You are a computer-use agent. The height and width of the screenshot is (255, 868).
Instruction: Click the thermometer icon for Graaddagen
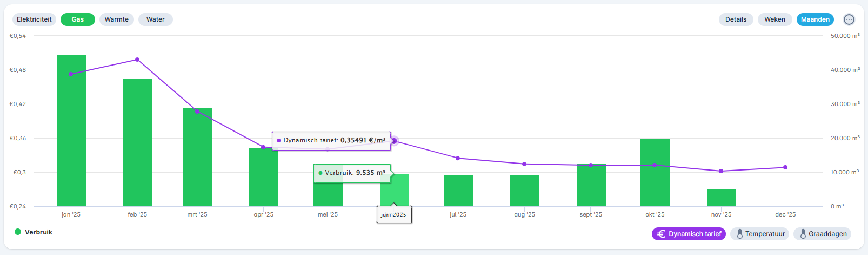803,234
